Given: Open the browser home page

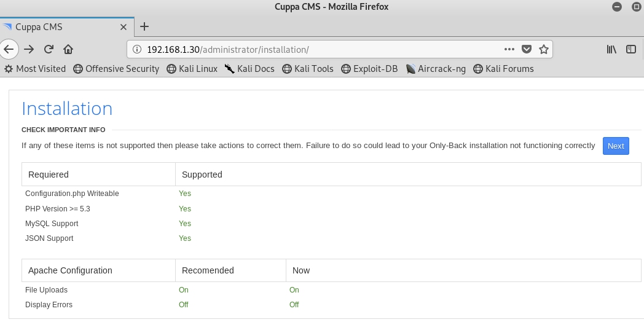Looking at the screenshot, I should 68,49.
